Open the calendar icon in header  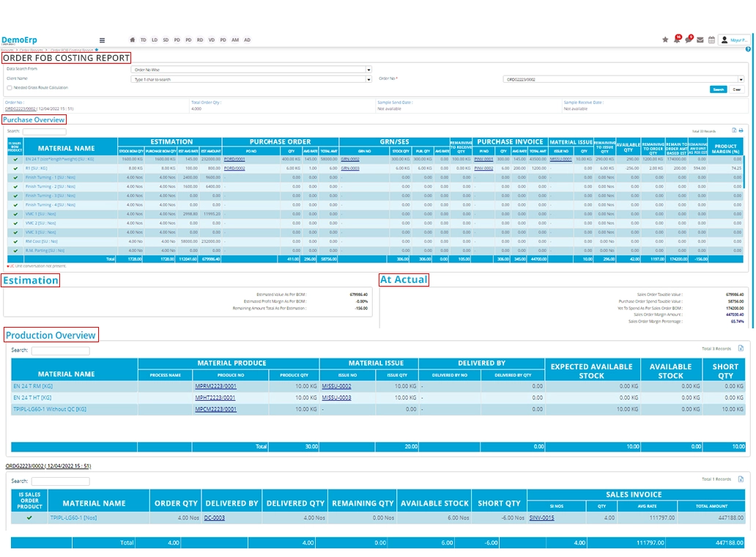pyautogui.click(x=711, y=40)
